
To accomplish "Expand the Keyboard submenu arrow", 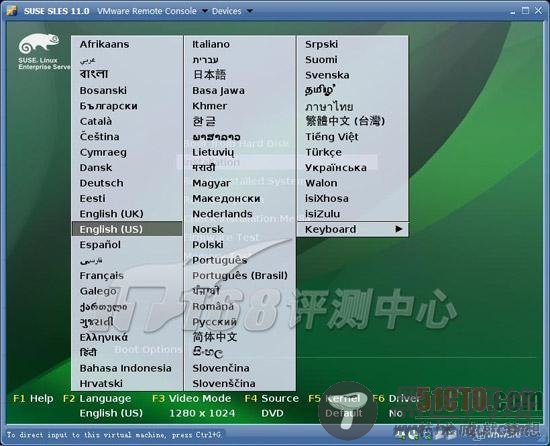I will [398, 229].
